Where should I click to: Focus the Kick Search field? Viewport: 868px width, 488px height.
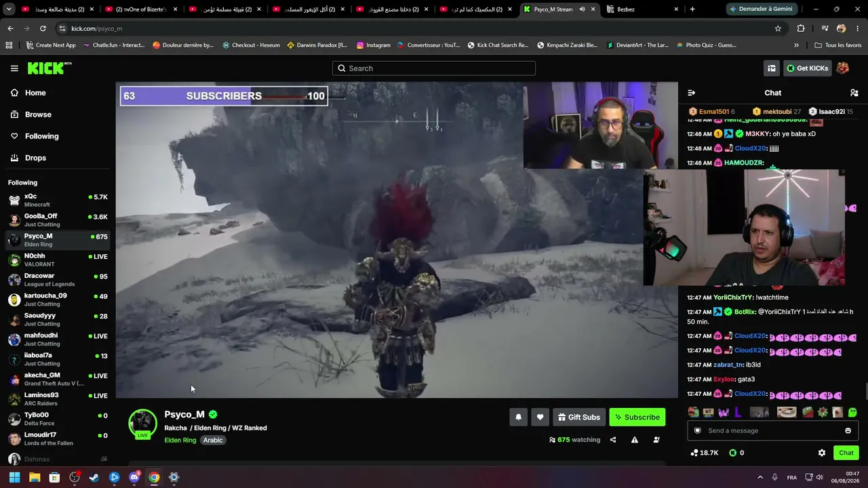(x=434, y=68)
